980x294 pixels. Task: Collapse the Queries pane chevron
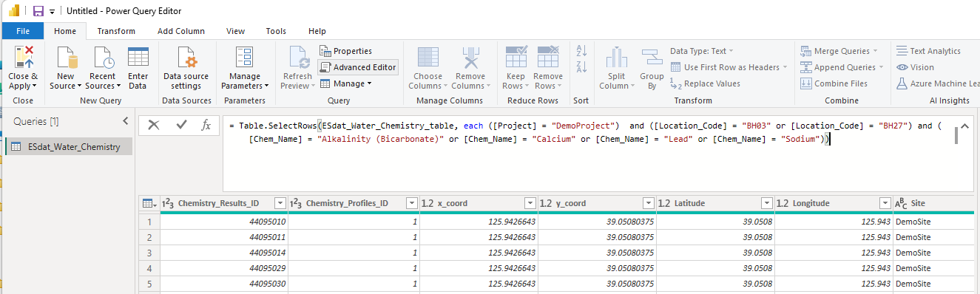pos(125,120)
